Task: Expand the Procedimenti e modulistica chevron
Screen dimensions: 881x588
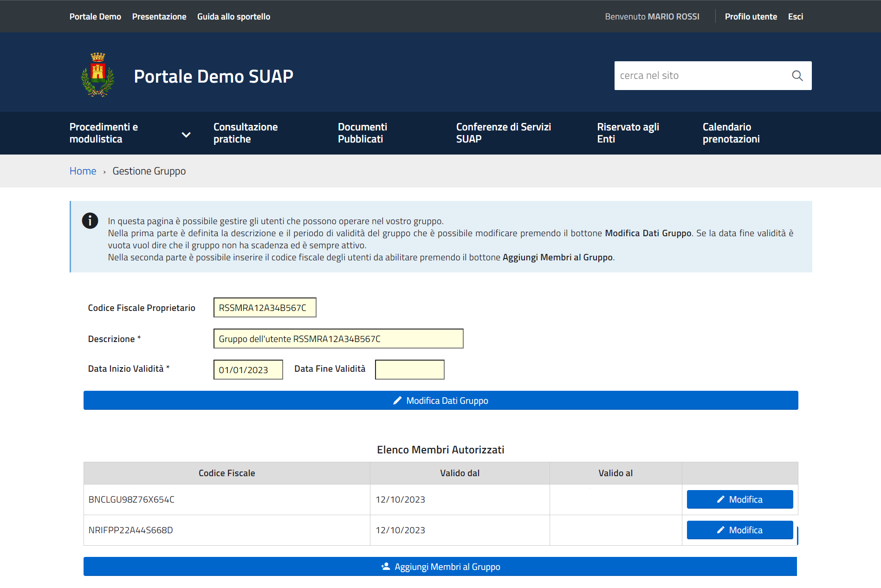Action: [x=186, y=135]
